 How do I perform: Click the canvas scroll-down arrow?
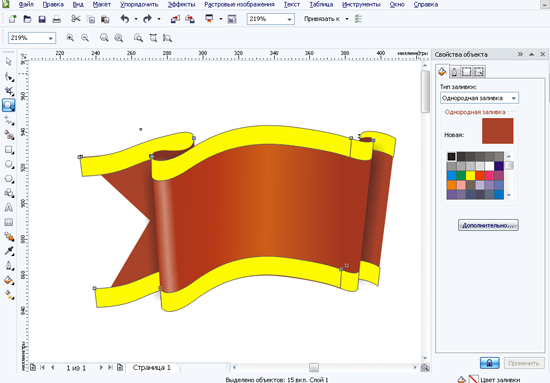point(425,358)
